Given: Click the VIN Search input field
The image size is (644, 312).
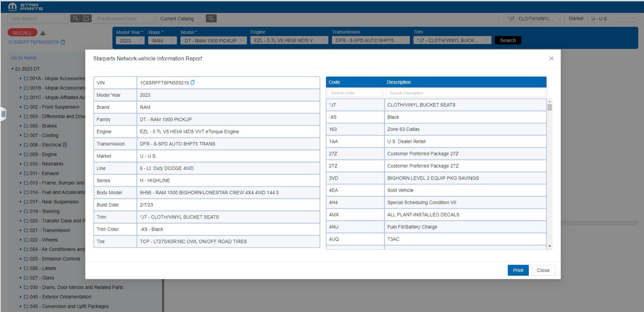Looking at the screenshot, I should pyautogui.click(x=38, y=18).
